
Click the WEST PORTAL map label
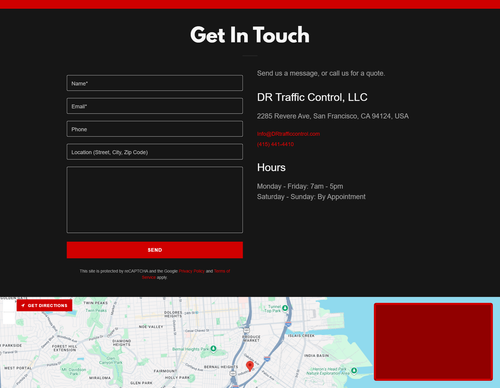pyautogui.click(x=18, y=368)
